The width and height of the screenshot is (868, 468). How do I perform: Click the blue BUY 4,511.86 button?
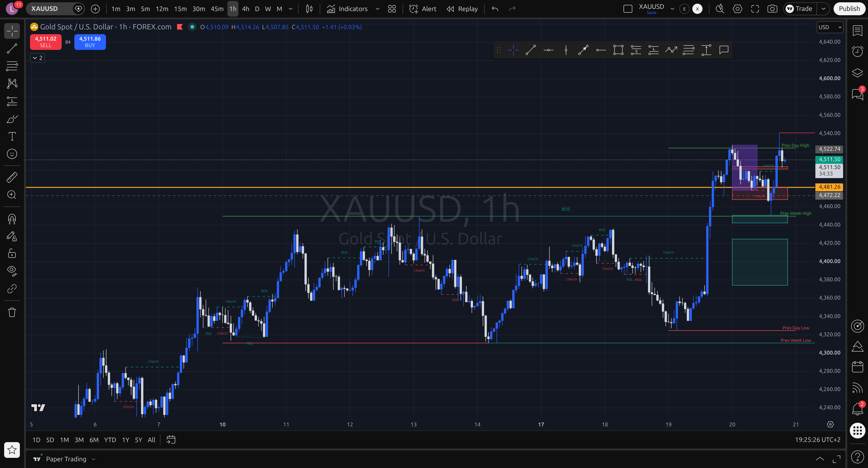(x=90, y=42)
